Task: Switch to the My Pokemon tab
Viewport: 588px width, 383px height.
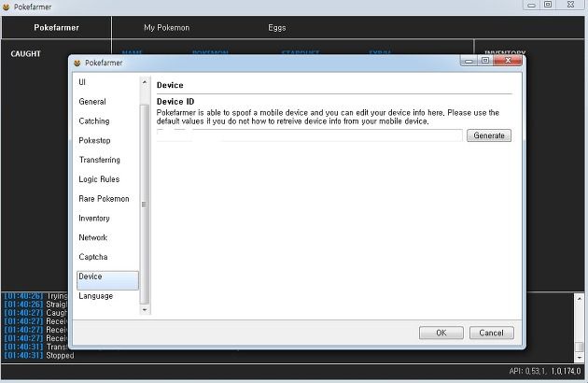Action: pos(166,28)
